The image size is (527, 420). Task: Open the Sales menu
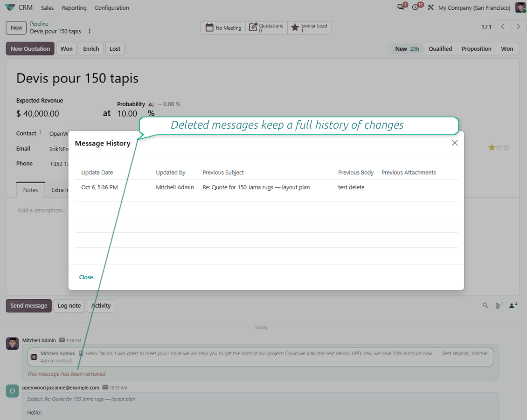tap(48, 8)
